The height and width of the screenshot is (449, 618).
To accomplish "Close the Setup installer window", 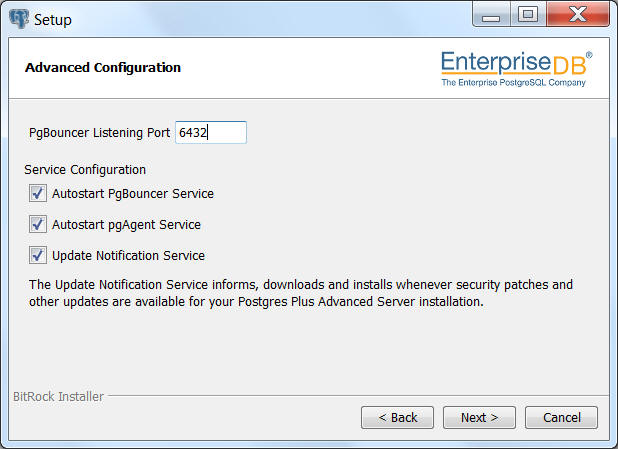I will click(578, 15).
